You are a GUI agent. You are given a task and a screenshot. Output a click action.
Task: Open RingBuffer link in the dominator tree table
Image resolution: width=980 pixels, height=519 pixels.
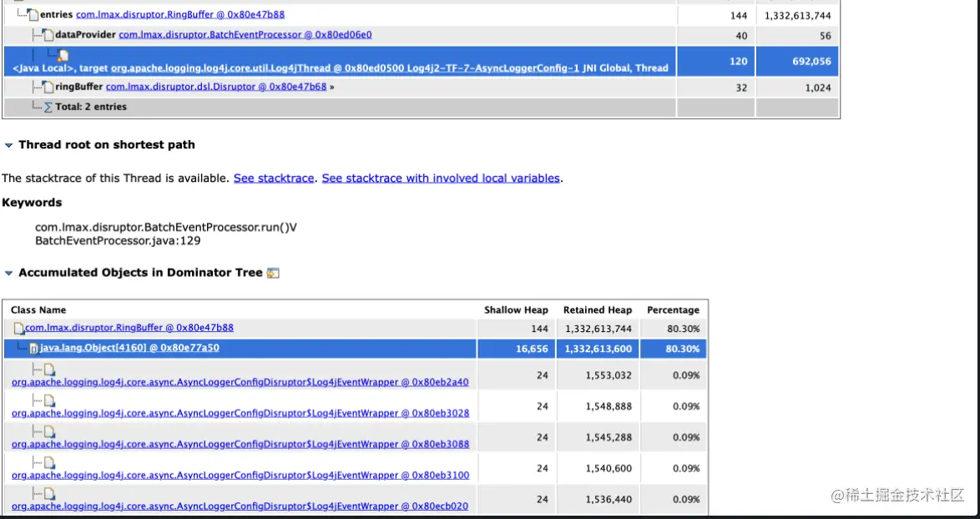click(x=129, y=328)
